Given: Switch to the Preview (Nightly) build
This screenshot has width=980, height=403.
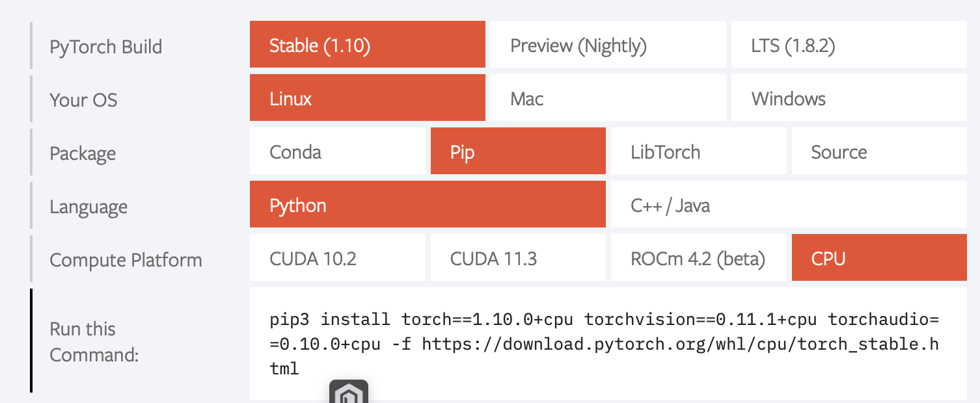Looking at the screenshot, I should (607, 44).
